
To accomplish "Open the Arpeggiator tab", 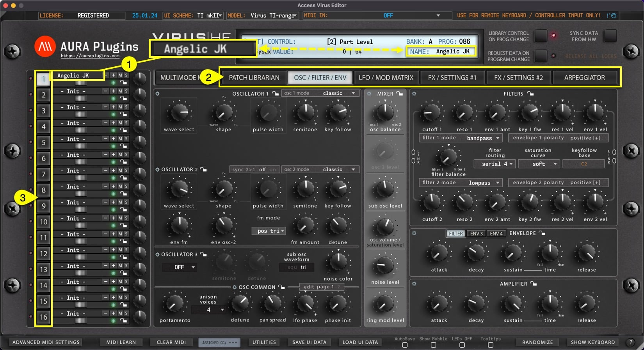I will (584, 78).
